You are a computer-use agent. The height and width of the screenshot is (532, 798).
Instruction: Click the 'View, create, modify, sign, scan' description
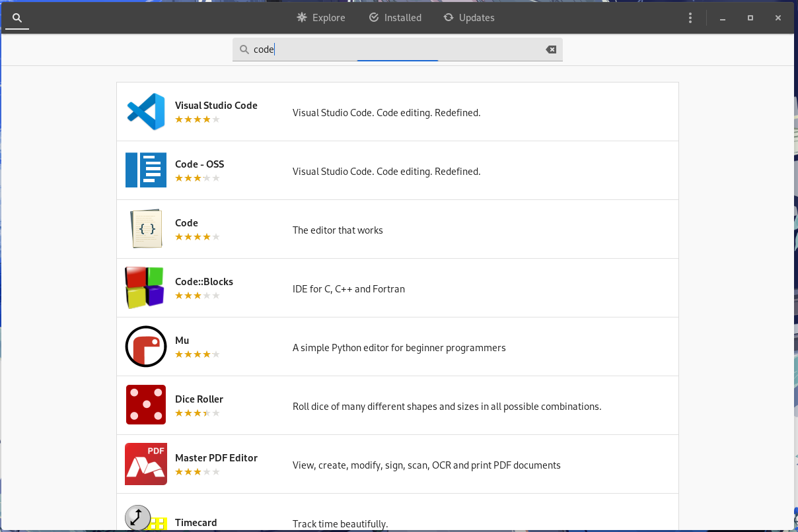[427, 465]
